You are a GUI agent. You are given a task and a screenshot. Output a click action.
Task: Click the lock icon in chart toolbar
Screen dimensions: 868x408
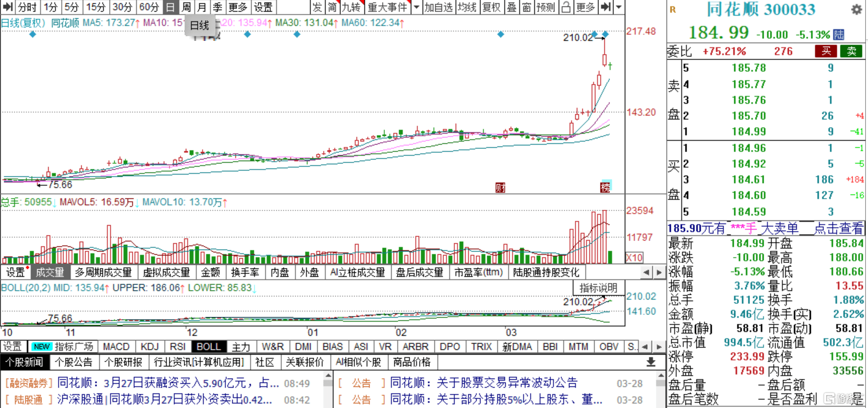point(566,7)
